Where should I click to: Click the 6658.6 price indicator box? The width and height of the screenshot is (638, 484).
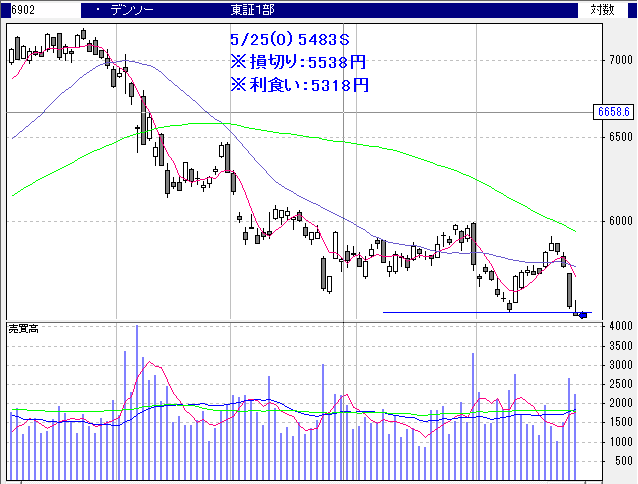tap(613, 111)
